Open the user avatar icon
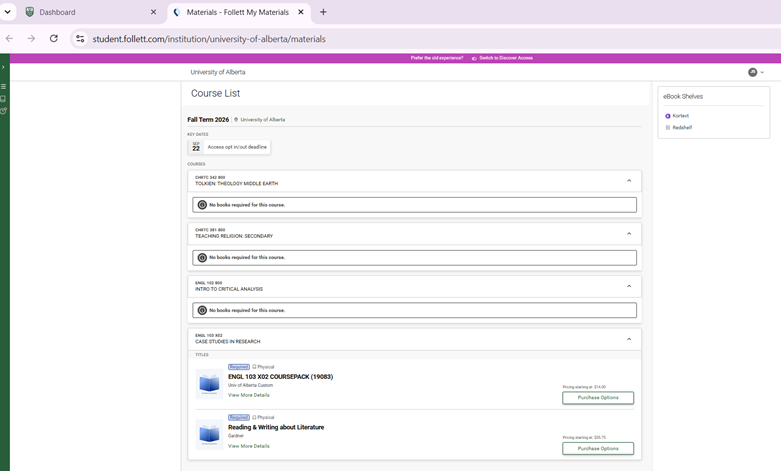This screenshot has width=781, height=471. click(x=753, y=72)
